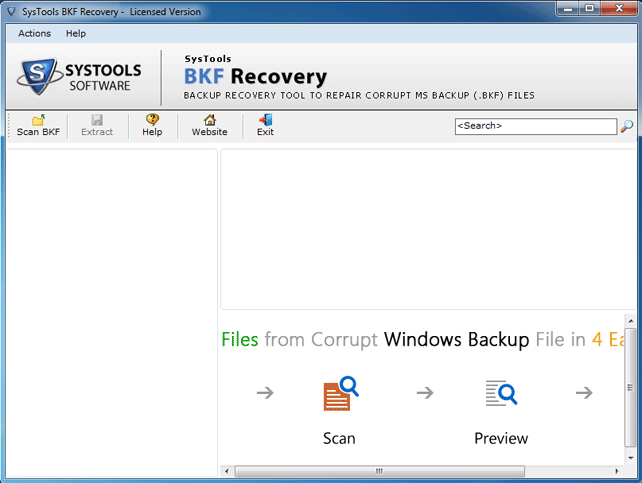The image size is (642, 483).
Task: Click the title bar app icon
Action: tap(11, 11)
